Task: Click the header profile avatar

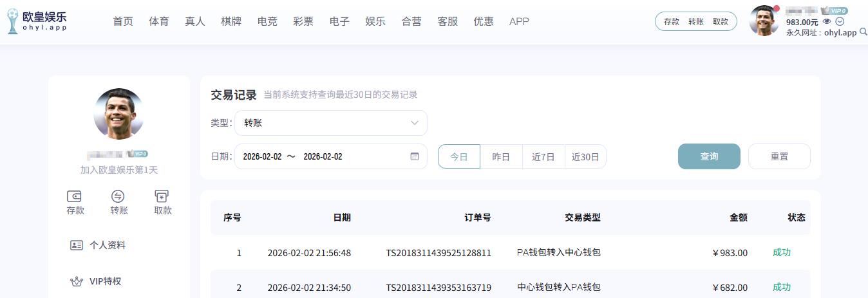Action: coord(764,21)
